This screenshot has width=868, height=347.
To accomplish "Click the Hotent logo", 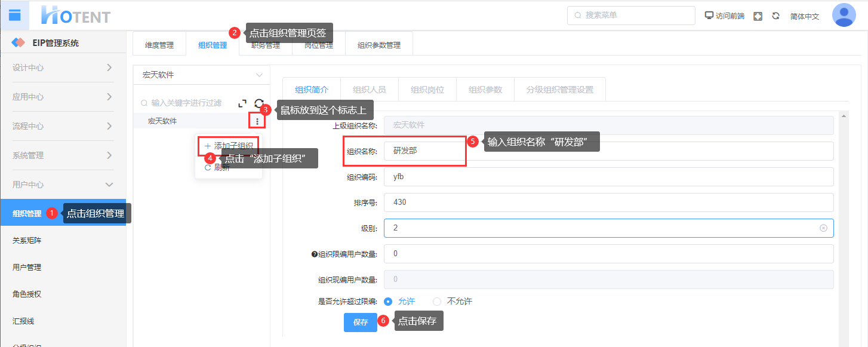I will (x=76, y=16).
